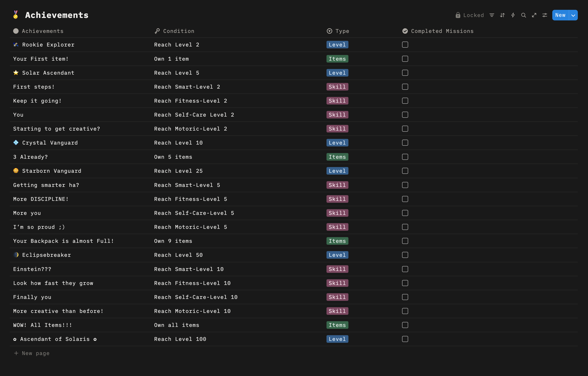Mark Eclipsebreaker as completed

point(405,255)
